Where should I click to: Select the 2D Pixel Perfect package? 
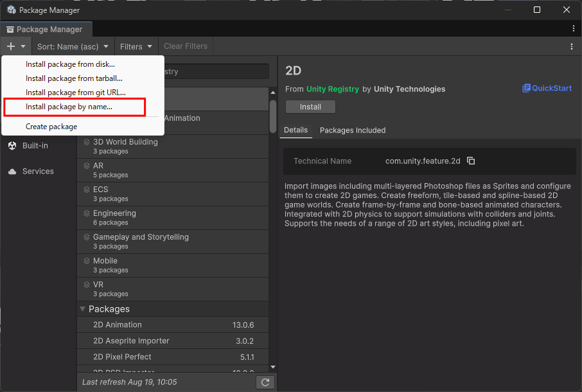173,357
